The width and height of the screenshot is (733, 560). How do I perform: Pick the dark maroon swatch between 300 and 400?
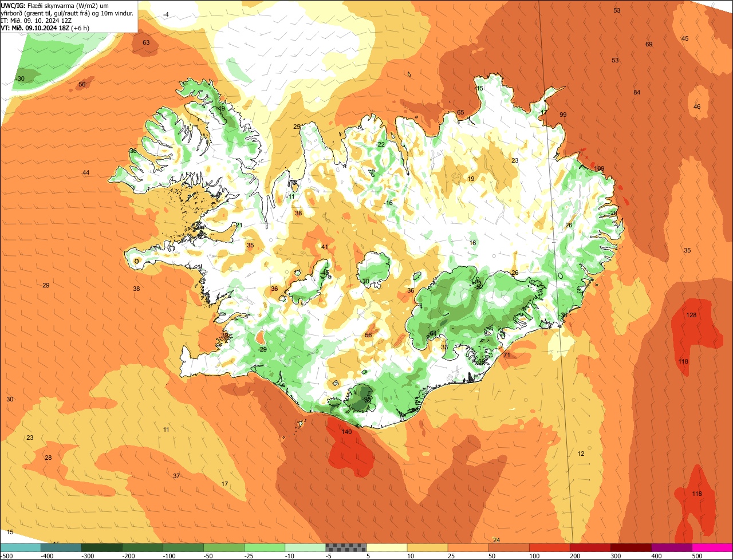point(630,547)
